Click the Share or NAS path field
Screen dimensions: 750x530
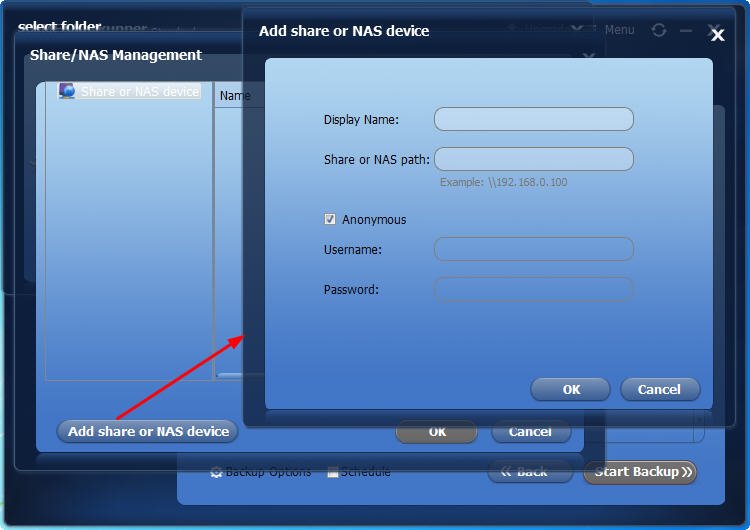[534, 159]
